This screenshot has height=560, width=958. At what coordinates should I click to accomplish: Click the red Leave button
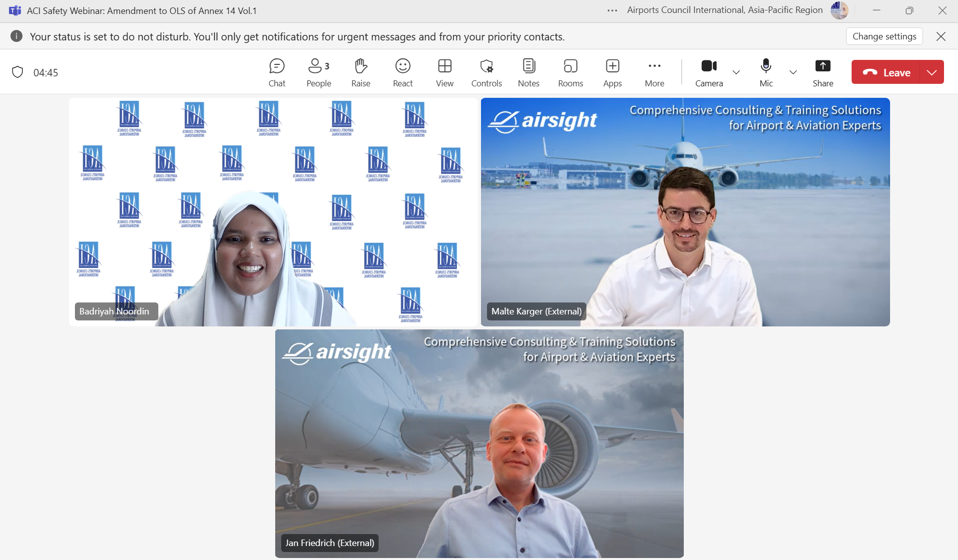click(x=887, y=72)
